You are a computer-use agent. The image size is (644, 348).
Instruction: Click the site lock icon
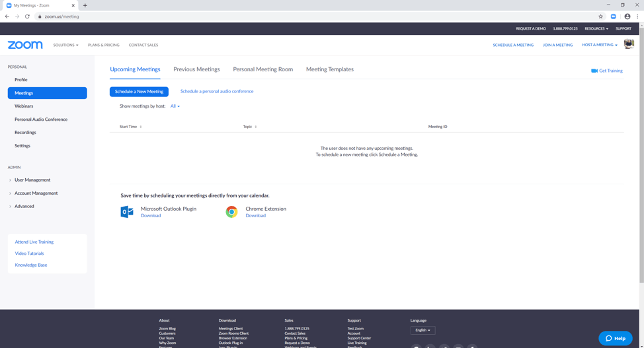(40, 17)
